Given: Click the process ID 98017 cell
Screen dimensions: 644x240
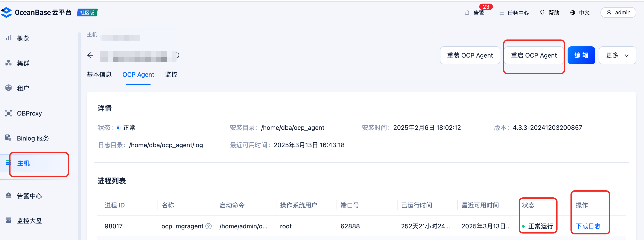Looking at the screenshot, I should 114,226.
